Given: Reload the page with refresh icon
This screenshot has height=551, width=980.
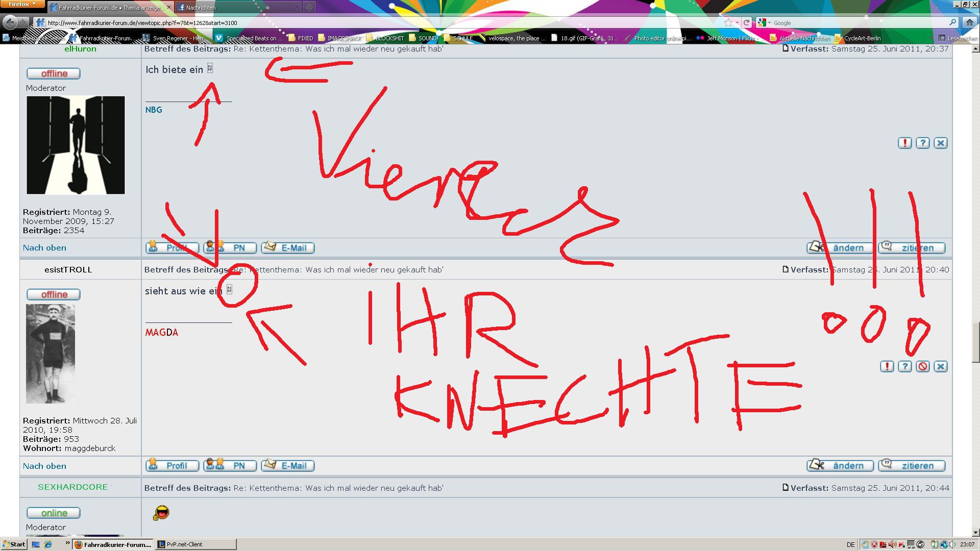Looking at the screenshot, I should pos(746,22).
